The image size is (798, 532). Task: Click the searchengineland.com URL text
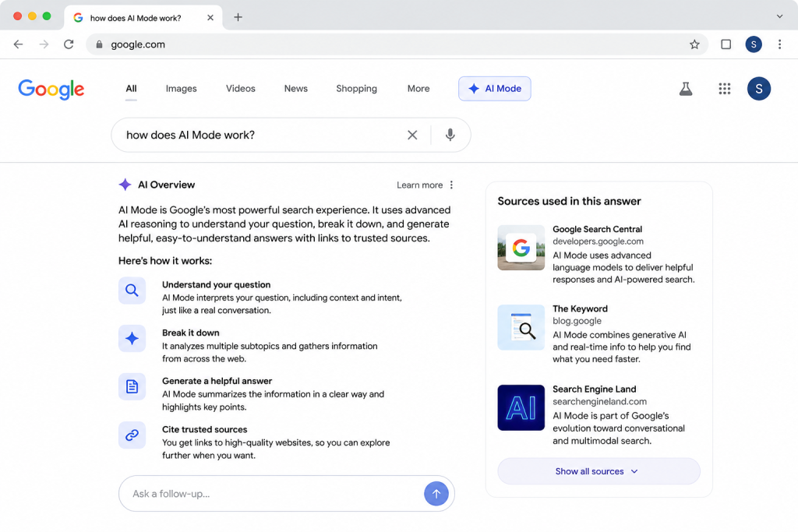pos(599,401)
